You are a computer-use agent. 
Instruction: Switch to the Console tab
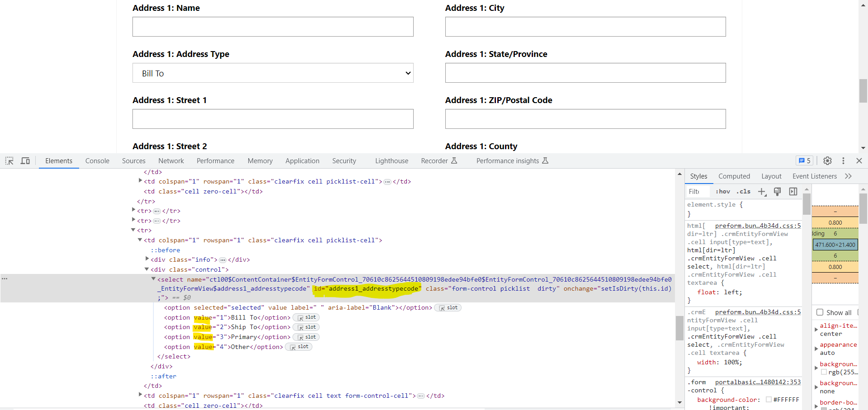point(97,161)
